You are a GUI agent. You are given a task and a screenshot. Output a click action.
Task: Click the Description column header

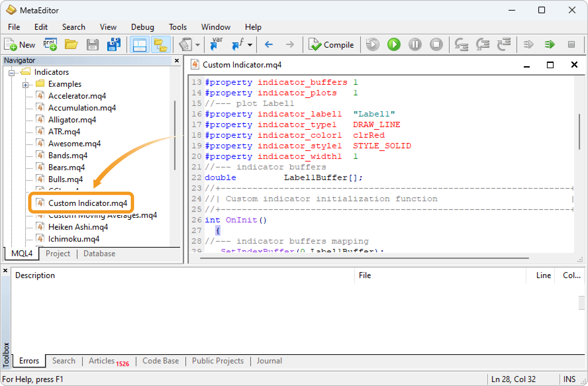click(183, 275)
